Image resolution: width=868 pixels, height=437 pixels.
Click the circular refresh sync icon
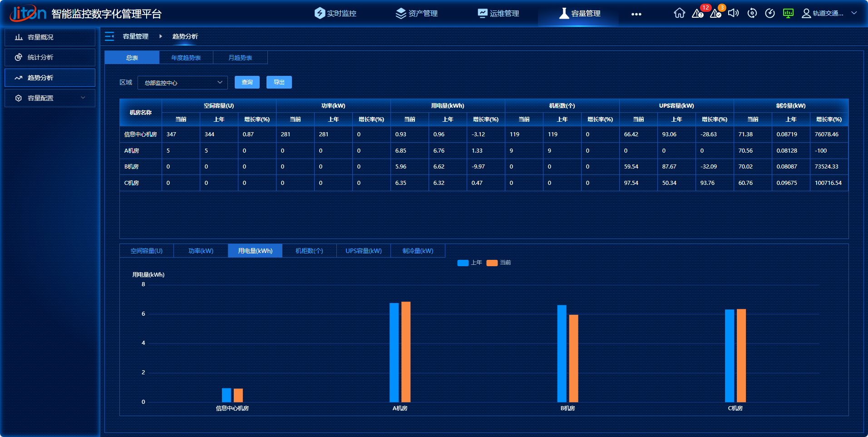[x=752, y=13]
